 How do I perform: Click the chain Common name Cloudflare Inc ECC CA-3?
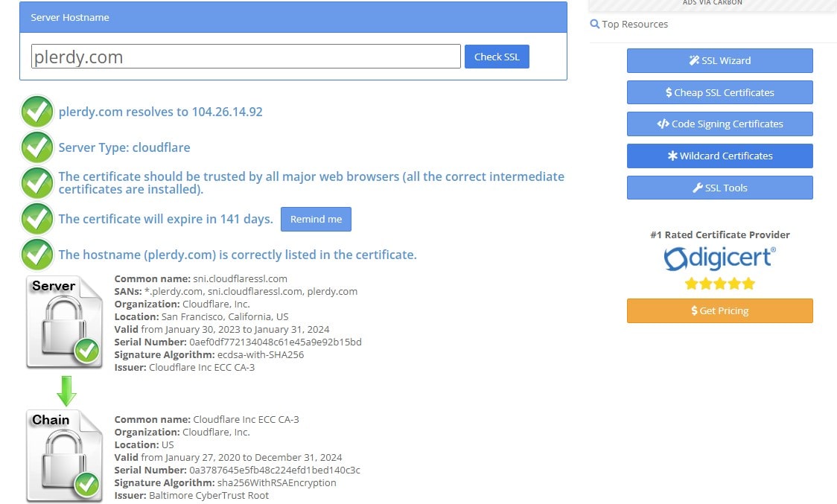coord(206,420)
